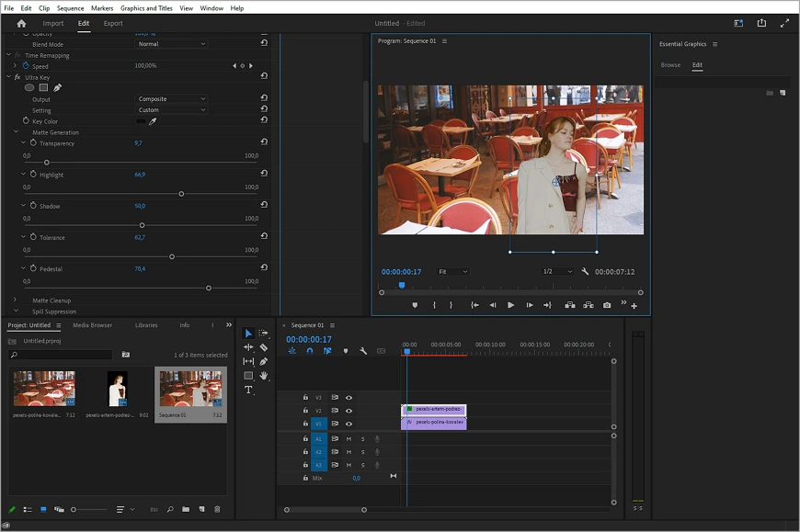Collapse Ultra Key effect
The width and height of the screenshot is (800, 532).
click(x=8, y=77)
